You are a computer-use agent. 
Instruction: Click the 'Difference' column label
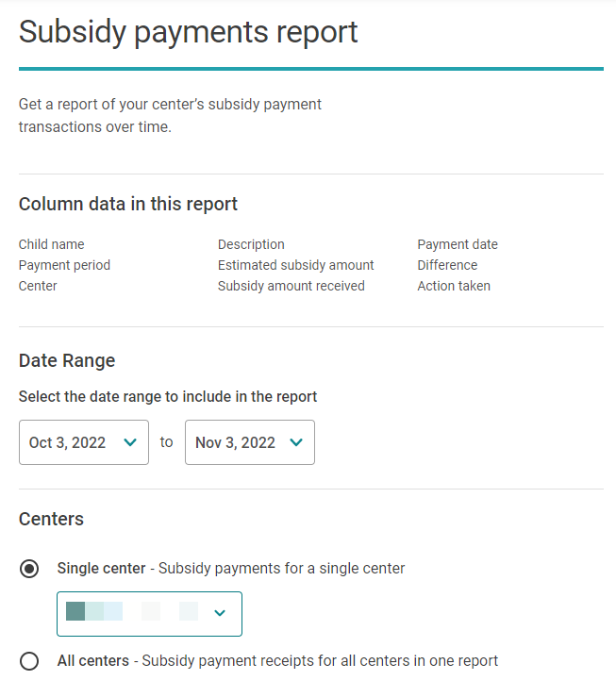(447, 265)
